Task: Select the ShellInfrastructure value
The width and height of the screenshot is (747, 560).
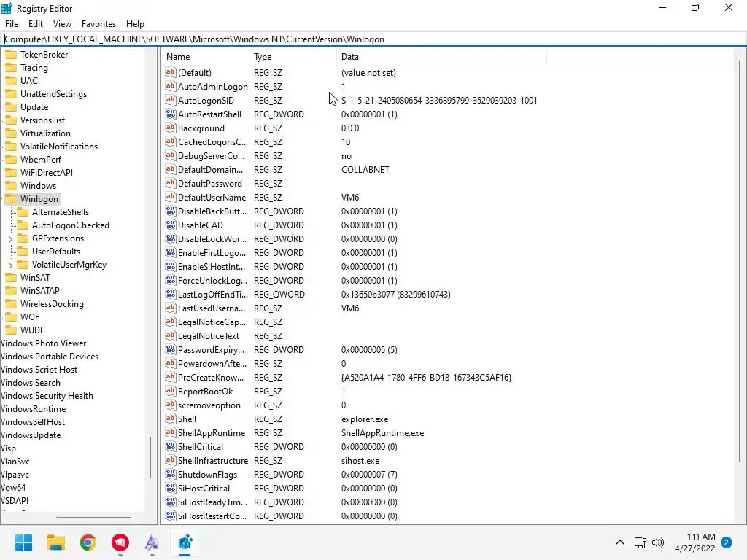Action: (x=213, y=461)
